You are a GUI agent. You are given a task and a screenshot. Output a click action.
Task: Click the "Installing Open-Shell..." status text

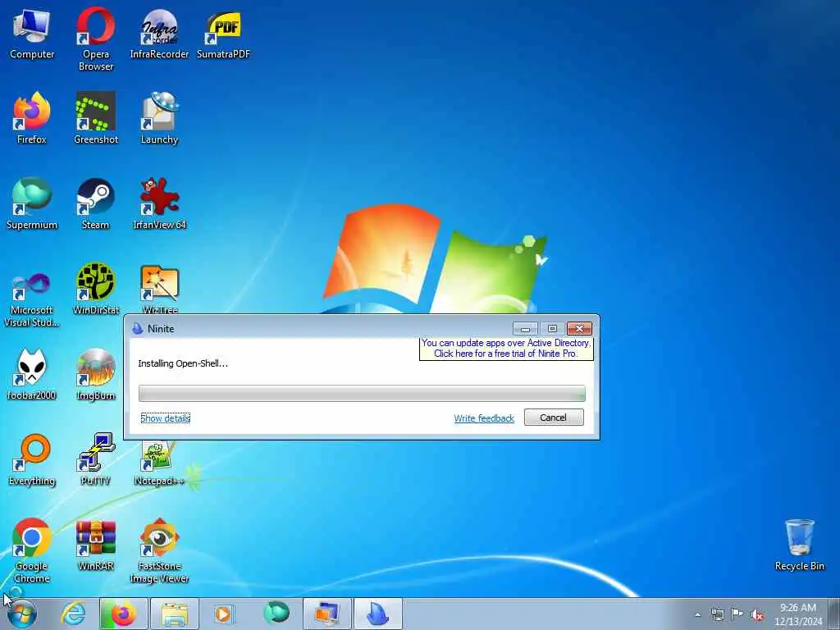pyautogui.click(x=183, y=363)
